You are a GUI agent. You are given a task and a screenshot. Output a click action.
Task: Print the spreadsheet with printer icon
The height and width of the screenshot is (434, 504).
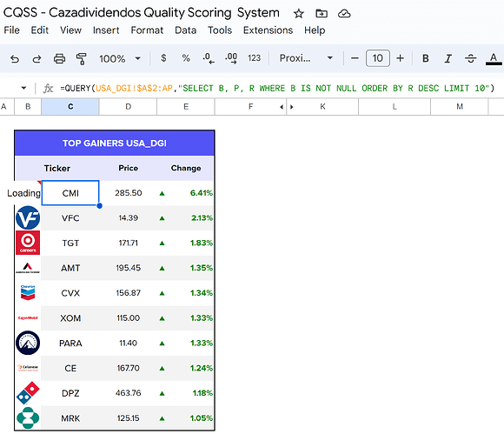point(59,59)
